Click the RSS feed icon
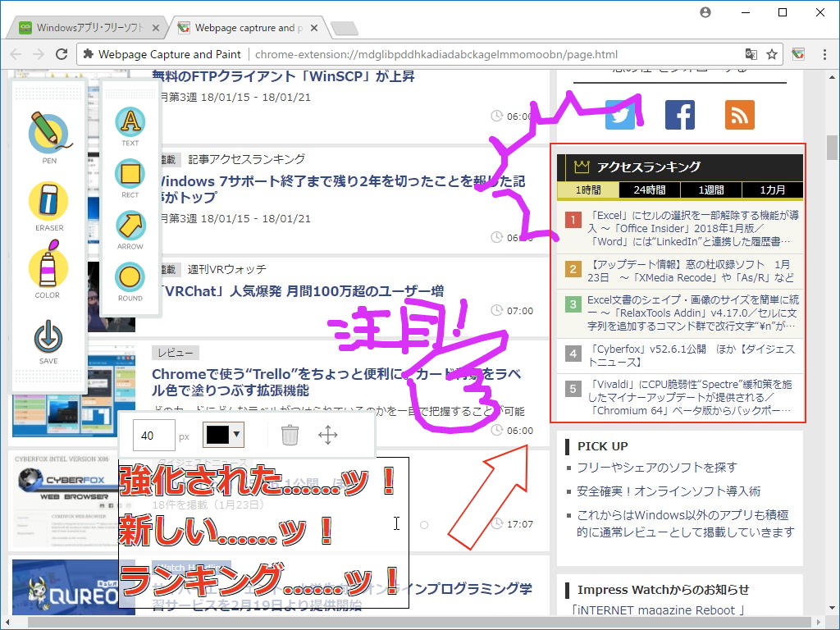 pos(739,115)
